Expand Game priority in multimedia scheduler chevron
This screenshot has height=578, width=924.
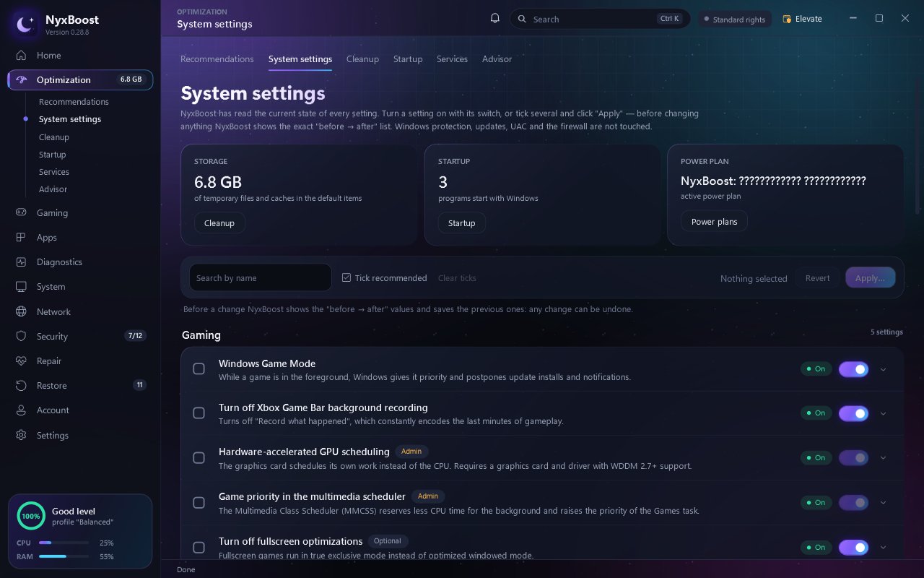click(883, 503)
